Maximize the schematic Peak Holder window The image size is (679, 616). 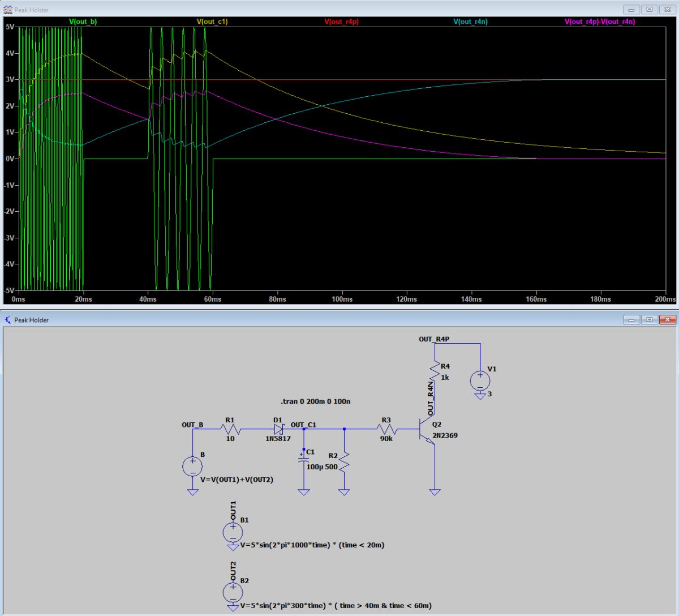649,320
